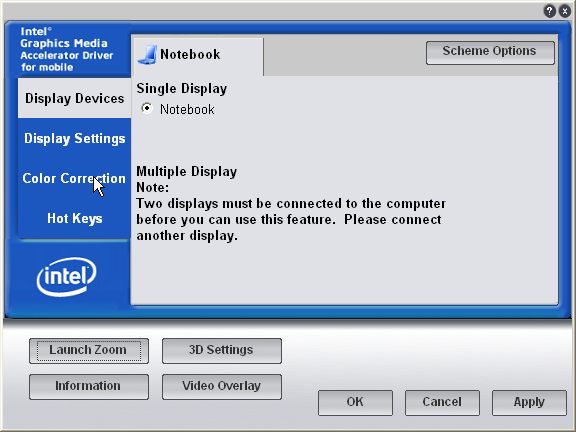Go to the Display Settings section
The image size is (576, 432).
[75, 138]
